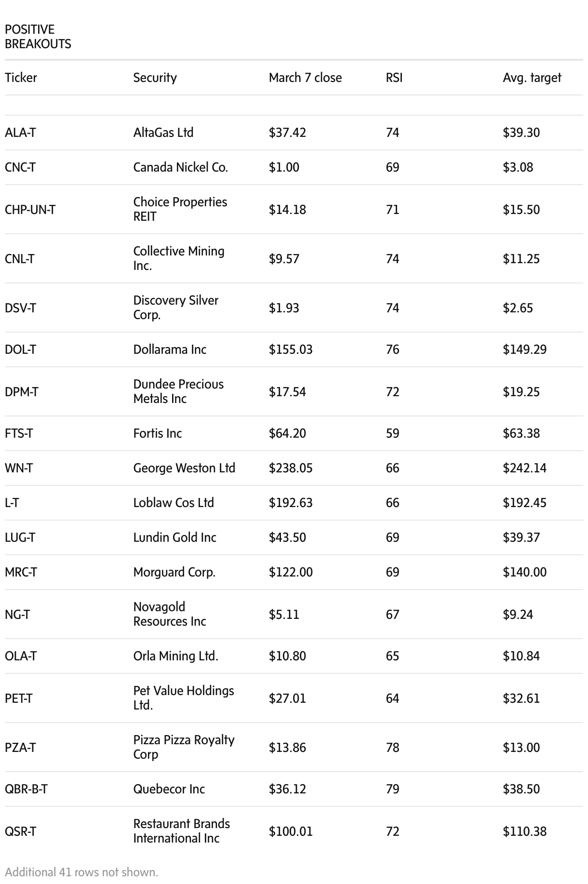Open the CHP-UN-T ticker entry
588x884 pixels.
click(x=30, y=210)
